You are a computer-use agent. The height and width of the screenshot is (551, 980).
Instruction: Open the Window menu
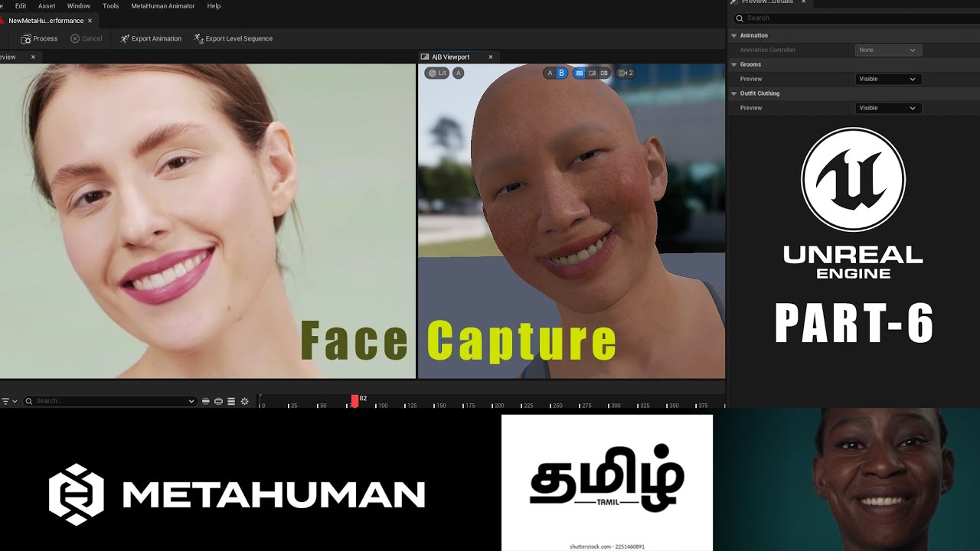[79, 5]
